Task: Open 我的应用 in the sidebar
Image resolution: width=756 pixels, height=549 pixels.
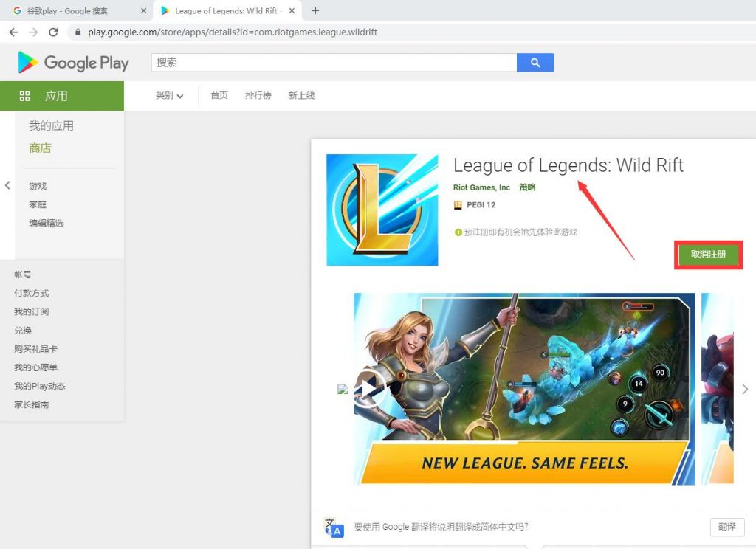Action: tap(51, 125)
